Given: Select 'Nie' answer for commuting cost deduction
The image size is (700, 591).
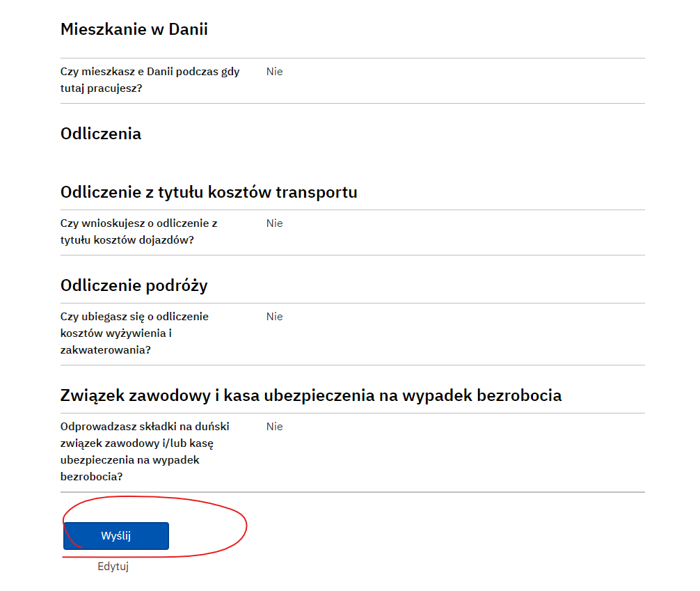Looking at the screenshot, I should (x=275, y=223).
